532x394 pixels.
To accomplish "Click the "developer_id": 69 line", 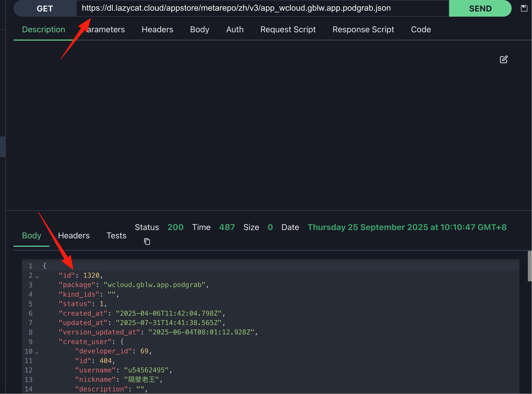I will (x=114, y=351).
